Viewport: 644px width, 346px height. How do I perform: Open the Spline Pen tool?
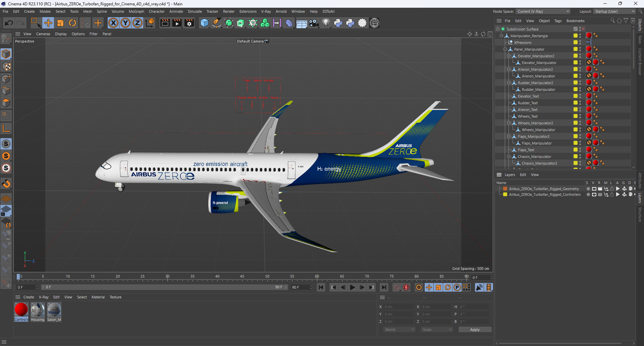tap(217, 23)
